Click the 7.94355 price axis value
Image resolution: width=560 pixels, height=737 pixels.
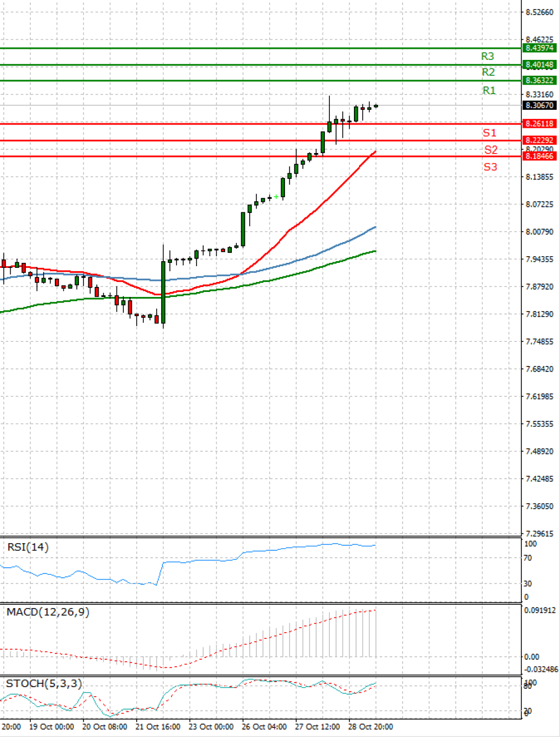tap(540, 259)
